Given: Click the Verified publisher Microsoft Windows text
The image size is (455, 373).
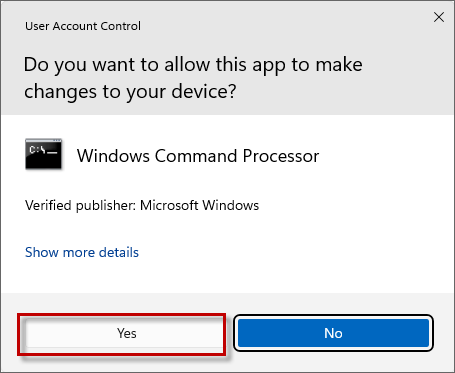Looking at the screenshot, I should click(x=142, y=205).
